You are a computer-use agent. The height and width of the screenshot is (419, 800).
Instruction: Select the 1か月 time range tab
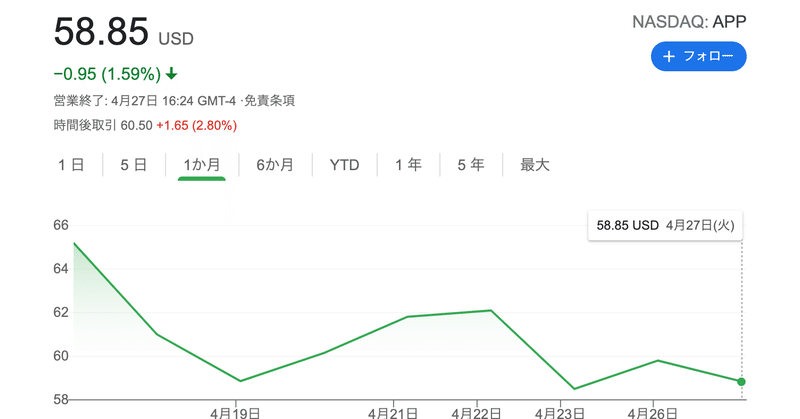coord(202,165)
